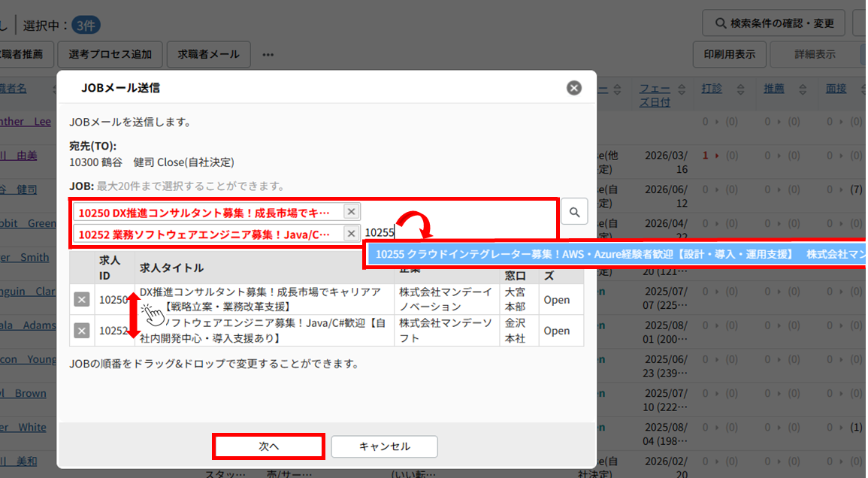
Task: Toggle sort arrows next to 打診 column
Action: click(x=740, y=89)
